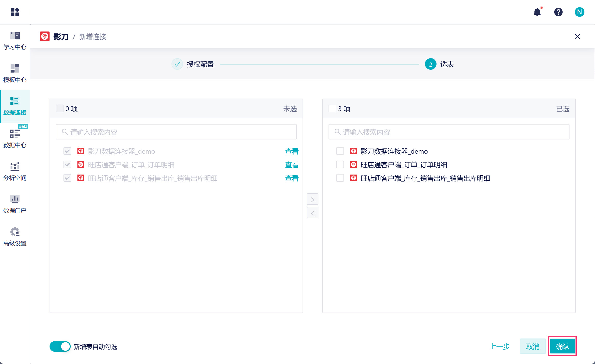595x364 pixels.
Task: Click the search magnifier in 已选 panel
Action: click(337, 132)
